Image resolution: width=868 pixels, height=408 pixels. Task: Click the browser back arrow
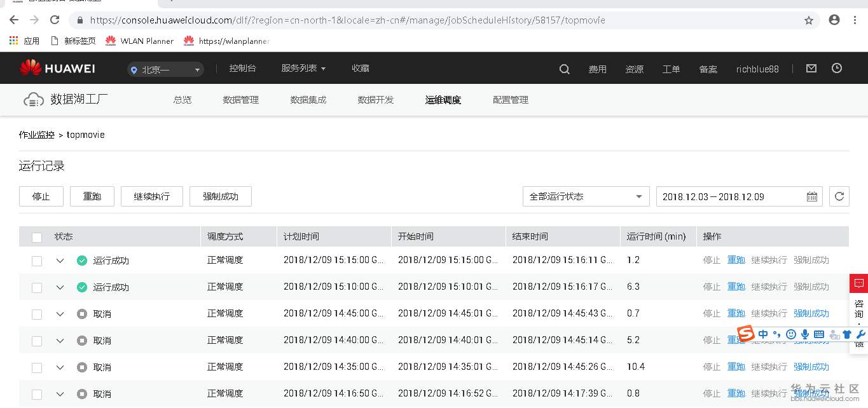coord(14,20)
